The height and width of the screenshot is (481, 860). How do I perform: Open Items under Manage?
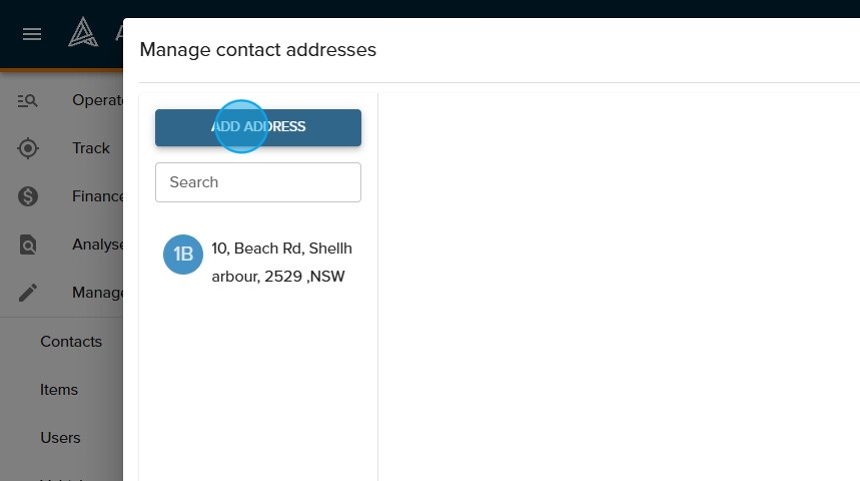click(x=59, y=389)
